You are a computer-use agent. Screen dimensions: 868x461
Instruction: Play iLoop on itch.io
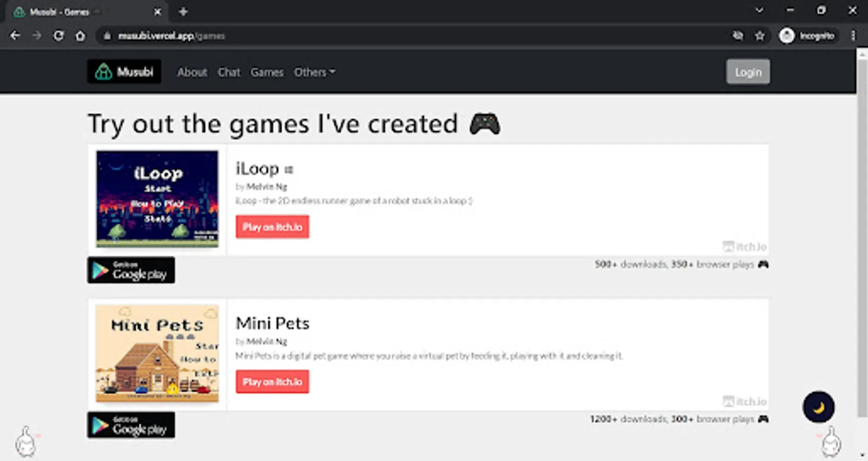[272, 227]
